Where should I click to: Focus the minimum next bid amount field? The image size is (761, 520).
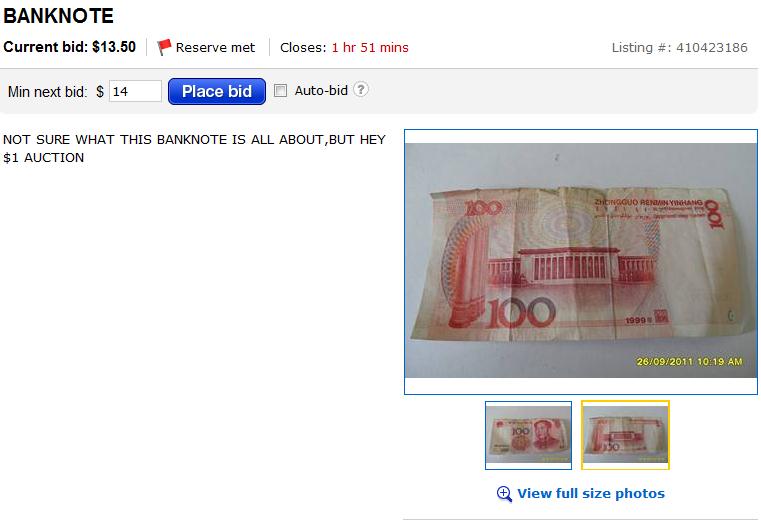(x=135, y=91)
